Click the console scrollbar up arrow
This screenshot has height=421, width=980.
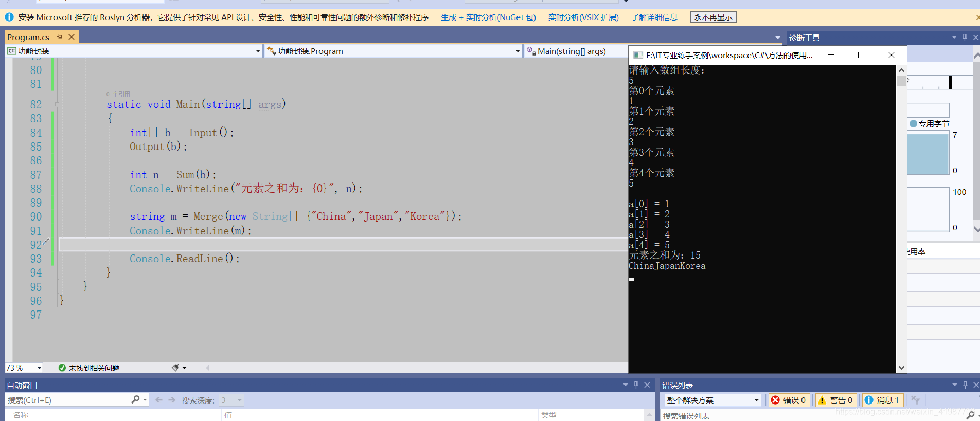pyautogui.click(x=901, y=70)
